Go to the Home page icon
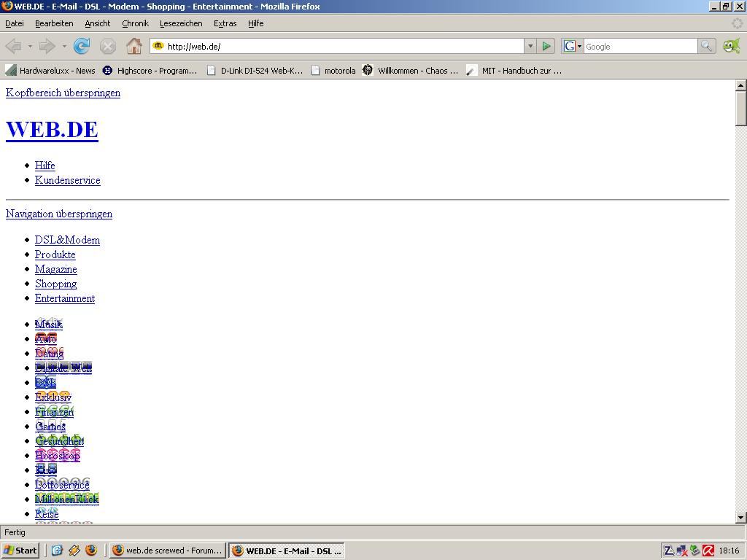Screen dimensions: 747x560 click(134, 46)
